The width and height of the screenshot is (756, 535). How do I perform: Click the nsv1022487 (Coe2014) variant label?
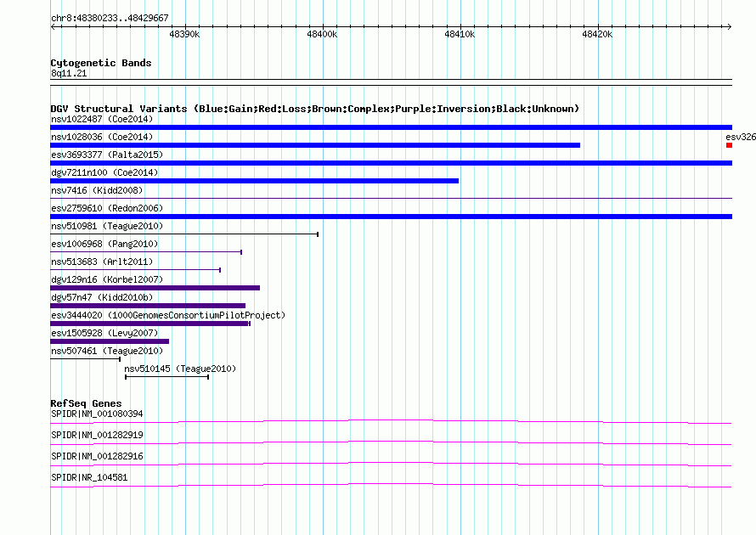click(102, 119)
